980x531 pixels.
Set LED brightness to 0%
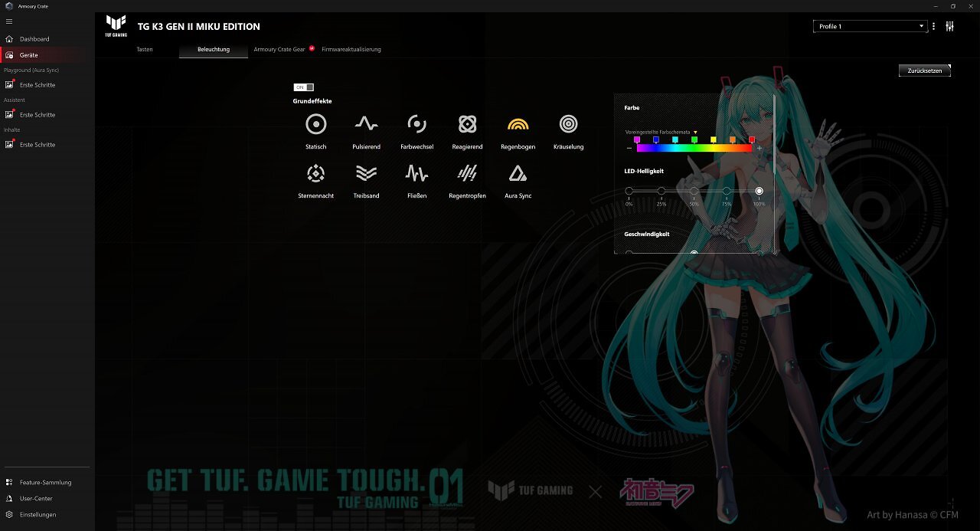(x=629, y=191)
